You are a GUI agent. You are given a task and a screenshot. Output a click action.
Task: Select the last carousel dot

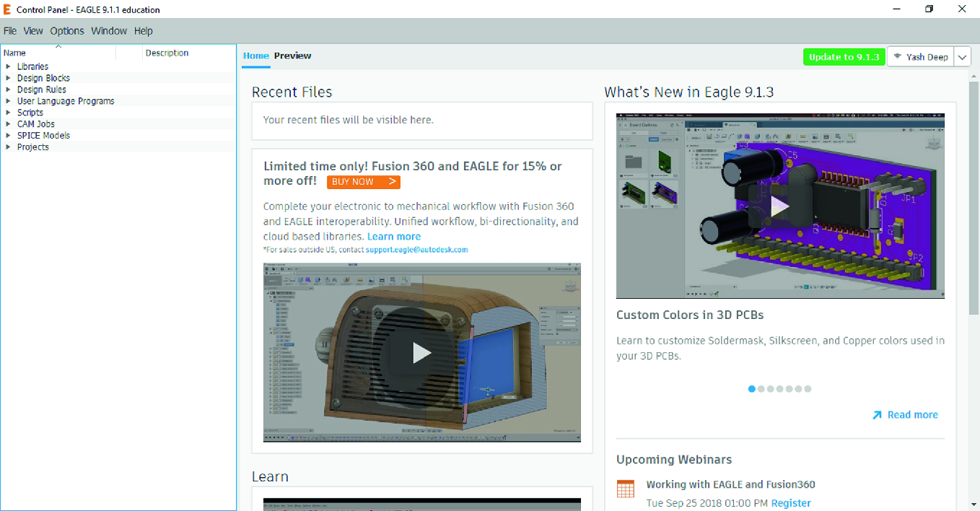808,389
